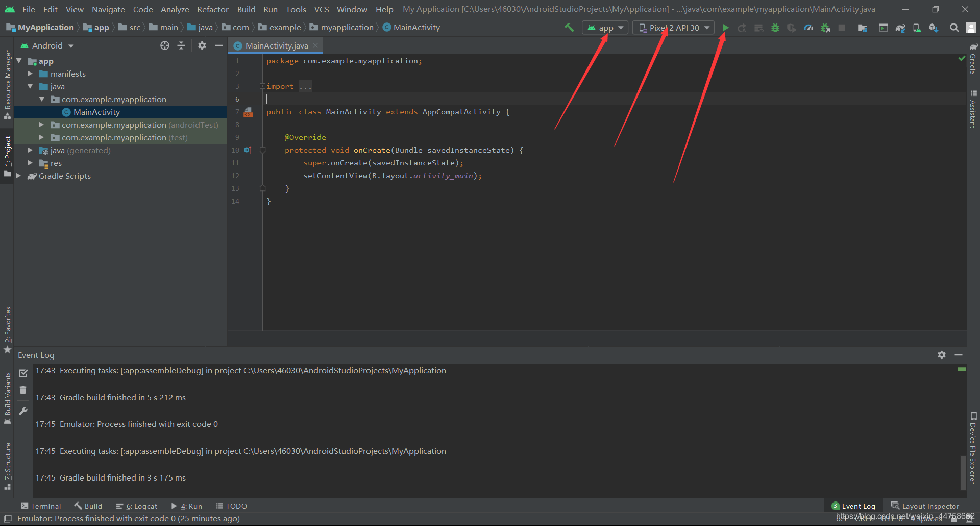Open the VCS menu

(x=322, y=9)
